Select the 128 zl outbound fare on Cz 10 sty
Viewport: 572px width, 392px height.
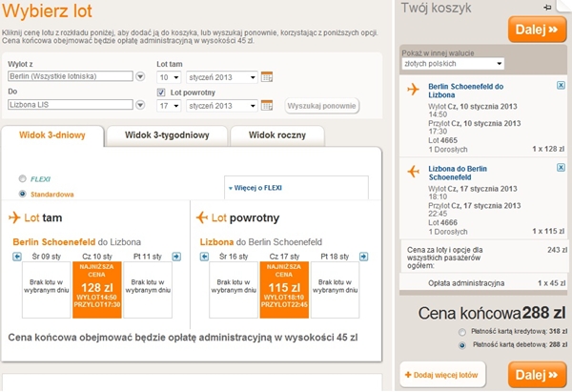pyautogui.click(x=97, y=290)
